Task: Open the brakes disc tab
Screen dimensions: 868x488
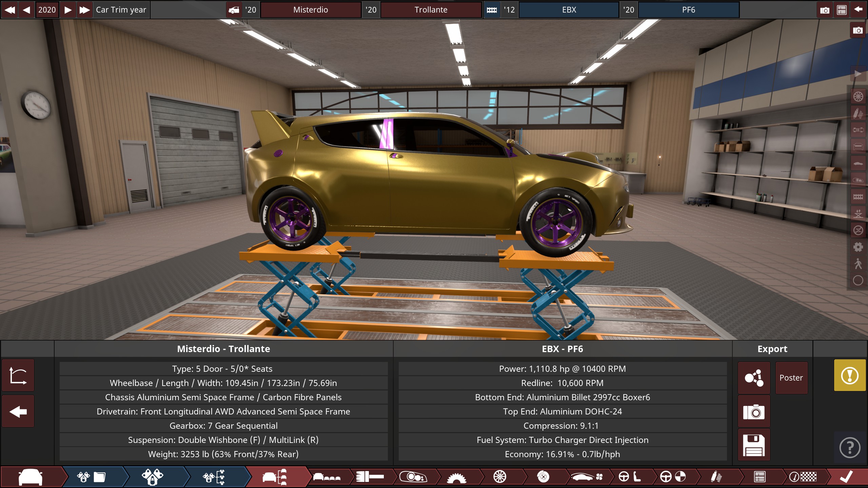Action: [543, 477]
